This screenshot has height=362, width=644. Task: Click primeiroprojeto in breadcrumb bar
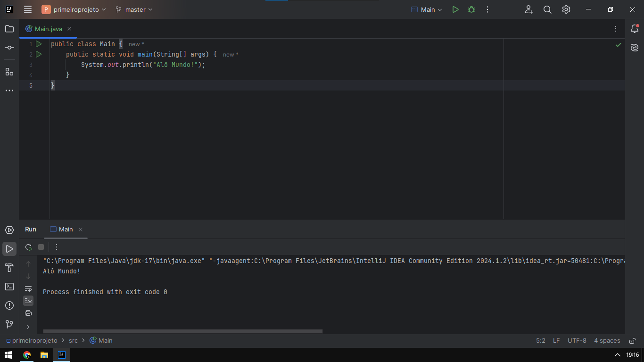(32, 341)
